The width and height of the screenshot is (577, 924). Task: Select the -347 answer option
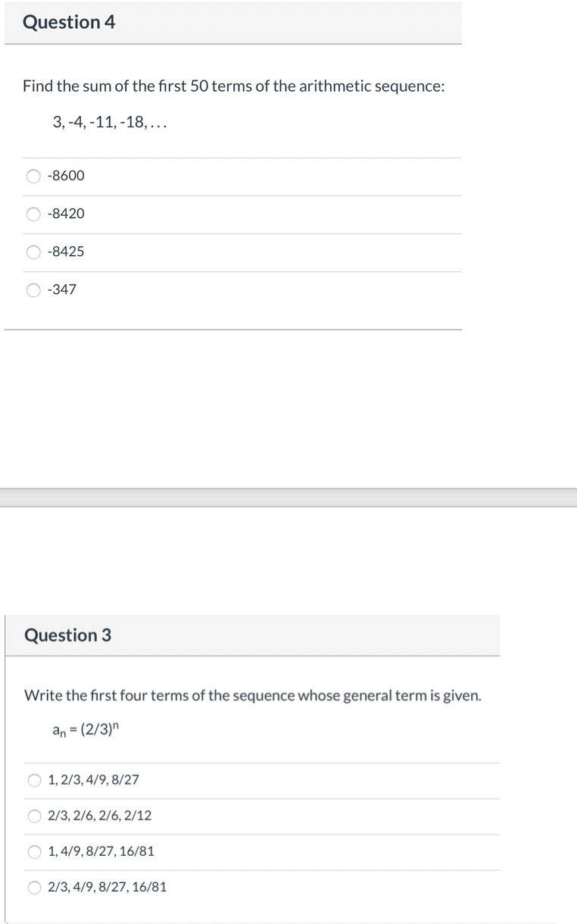pos(33,289)
